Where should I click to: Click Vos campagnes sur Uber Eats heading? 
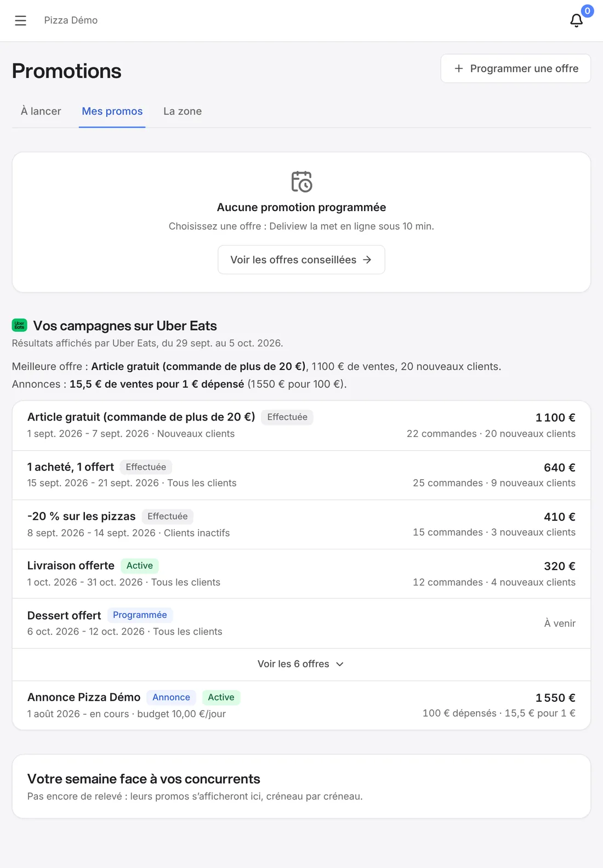[x=125, y=326]
